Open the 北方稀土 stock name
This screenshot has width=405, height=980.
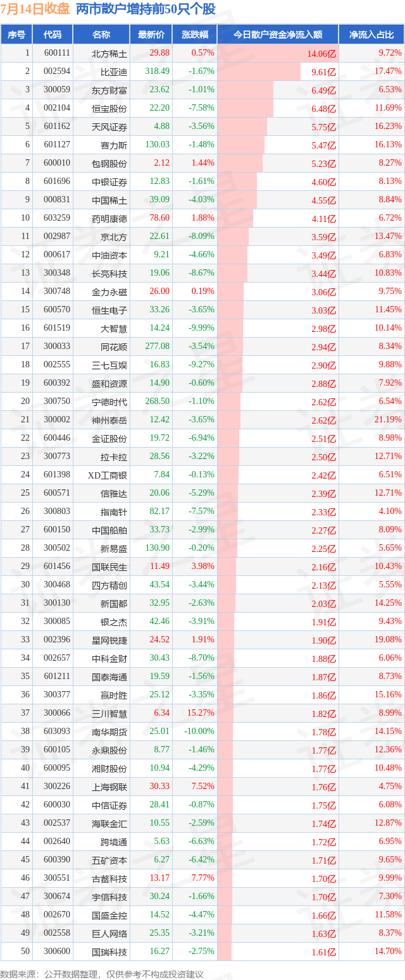pyautogui.click(x=109, y=54)
